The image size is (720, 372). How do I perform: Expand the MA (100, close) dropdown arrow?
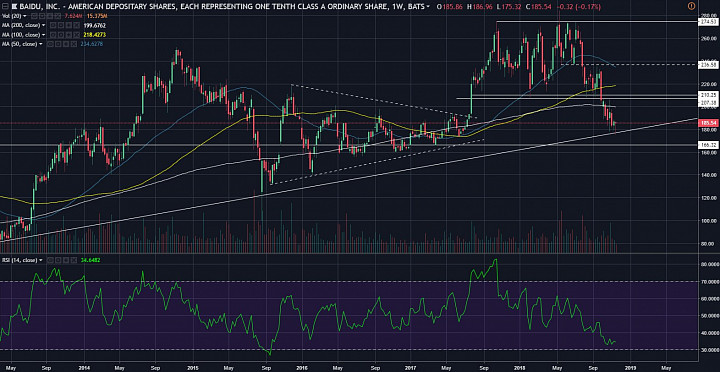pyautogui.click(x=44, y=34)
